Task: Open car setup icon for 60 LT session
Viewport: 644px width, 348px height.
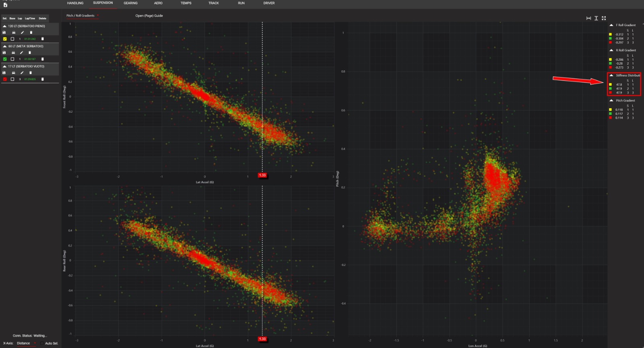Action: point(13,53)
